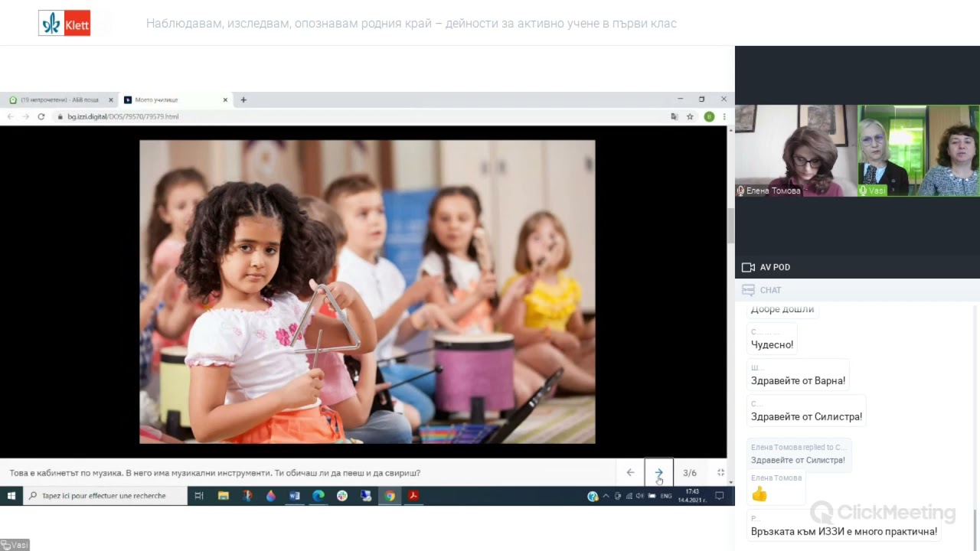This screenshot has height=551, width=980.
Task: Click Windows search box 'Tapez ici pour effectuer'
Action: pyautogui.click(x=106, y=496)
